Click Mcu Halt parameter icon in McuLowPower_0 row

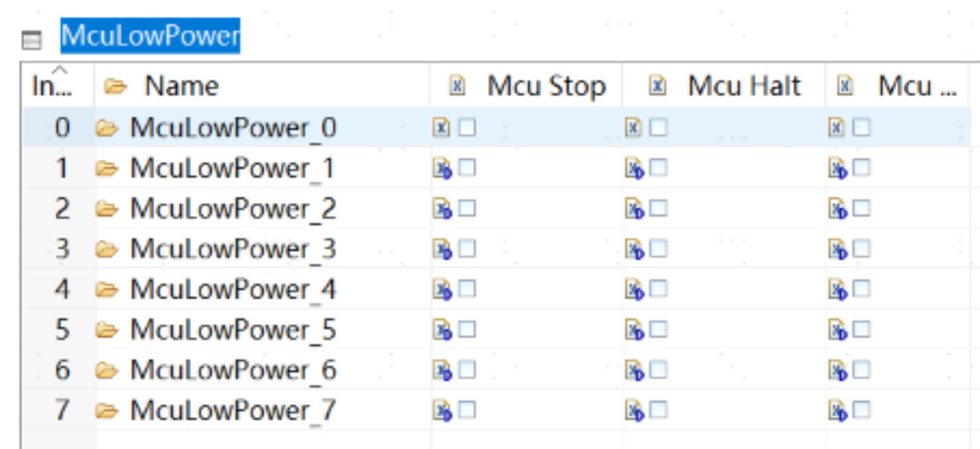pos(633,127)
